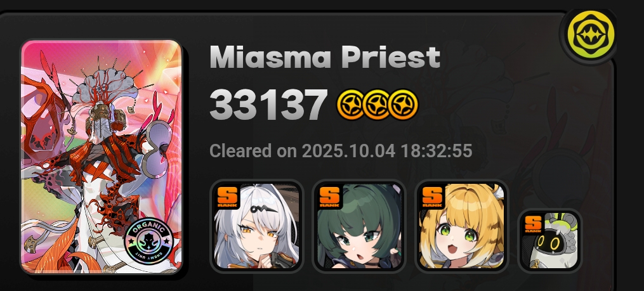Click the 18:32:55 clear time
Image resolution: width=644 pixels, height=291 pixels.
coord(437,151)
